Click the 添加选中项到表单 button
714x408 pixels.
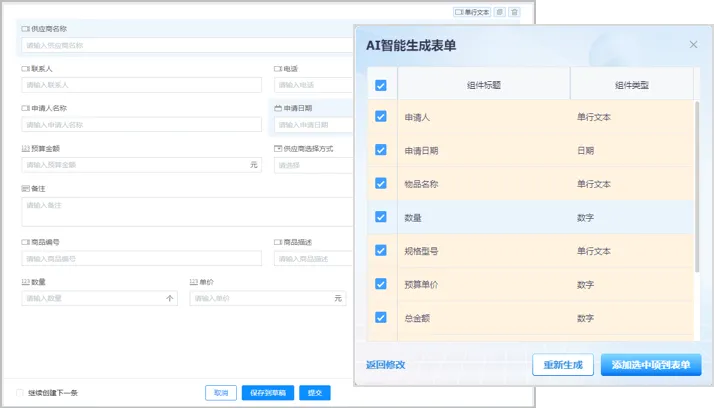651,365
